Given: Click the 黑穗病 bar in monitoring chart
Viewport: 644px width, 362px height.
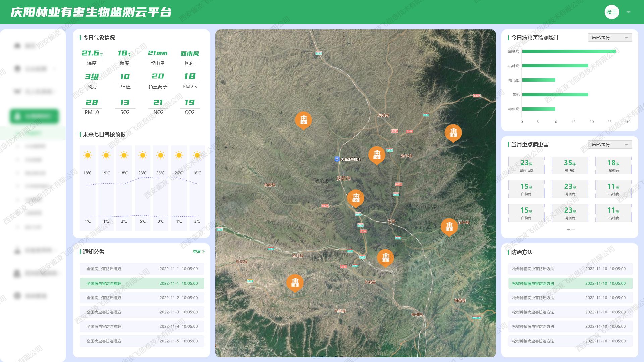Looking at the screenshot, I should point(569,51).
